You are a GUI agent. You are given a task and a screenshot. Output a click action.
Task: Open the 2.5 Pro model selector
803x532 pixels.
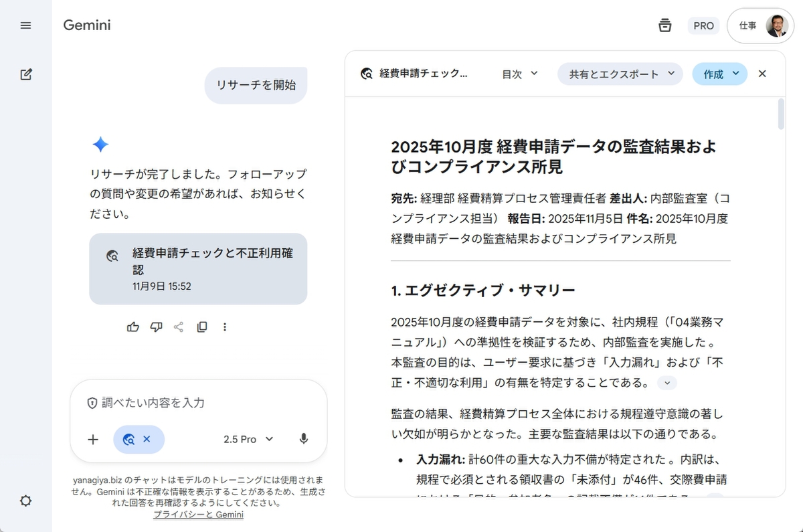point(249,439)
